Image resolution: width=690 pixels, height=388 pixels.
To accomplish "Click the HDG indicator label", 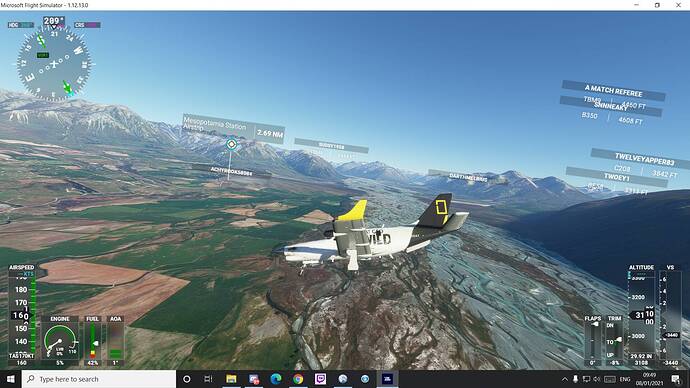I will [x=21, y=25].
